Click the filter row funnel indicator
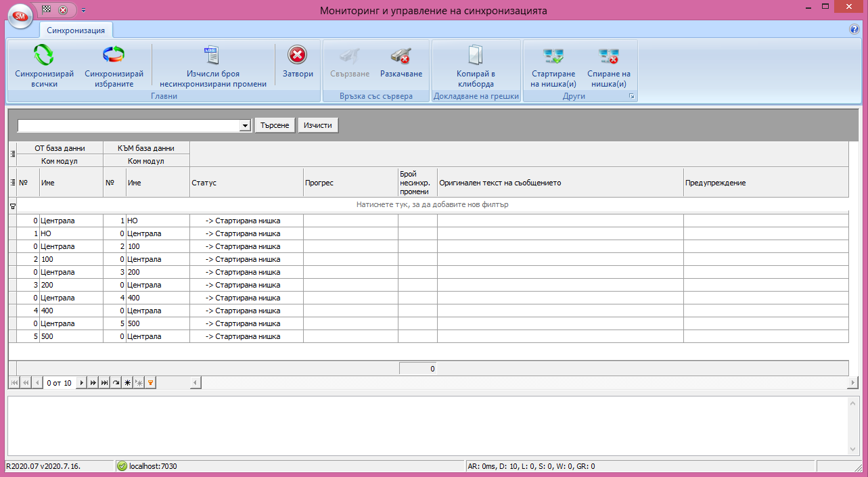868x477 pixels. pos(12,205)
